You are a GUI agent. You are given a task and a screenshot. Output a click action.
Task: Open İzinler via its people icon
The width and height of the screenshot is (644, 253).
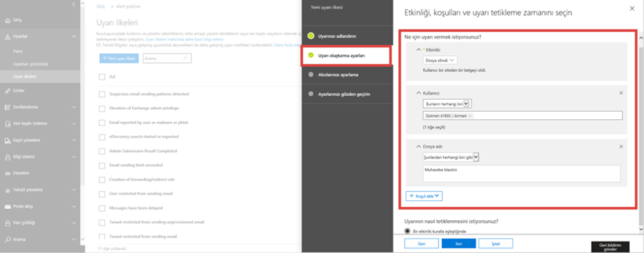tap(8, 90)
